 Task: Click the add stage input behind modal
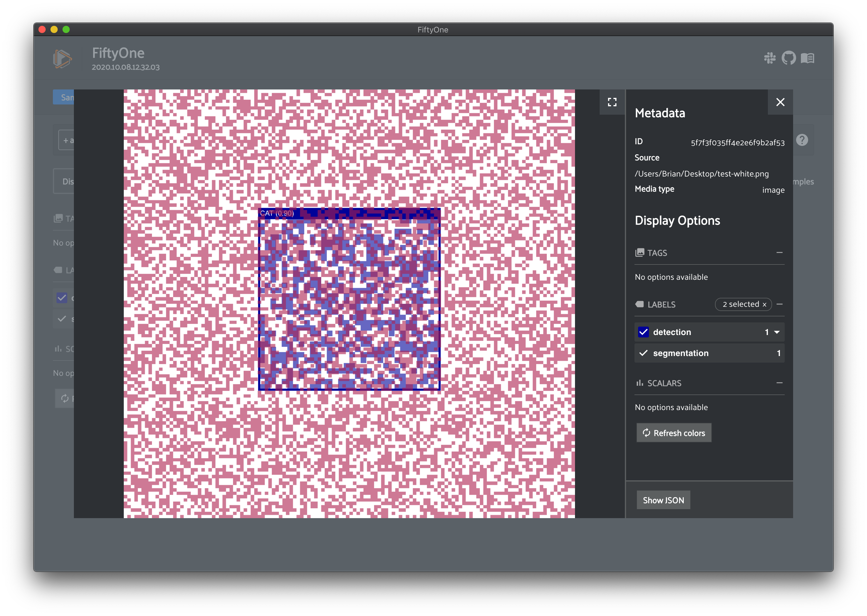click(x=66, y=140)
